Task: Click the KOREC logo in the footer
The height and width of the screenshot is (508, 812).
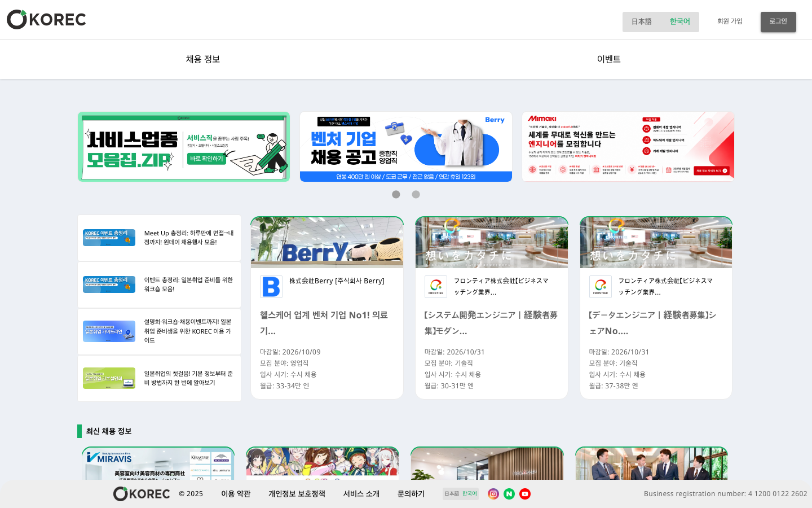Action: pos(142,494)
